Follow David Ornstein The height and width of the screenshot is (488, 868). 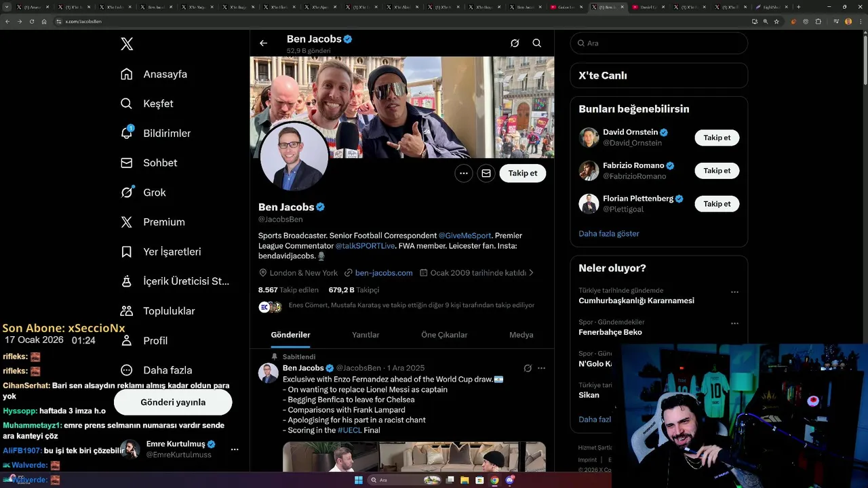[x=717, y=138]
